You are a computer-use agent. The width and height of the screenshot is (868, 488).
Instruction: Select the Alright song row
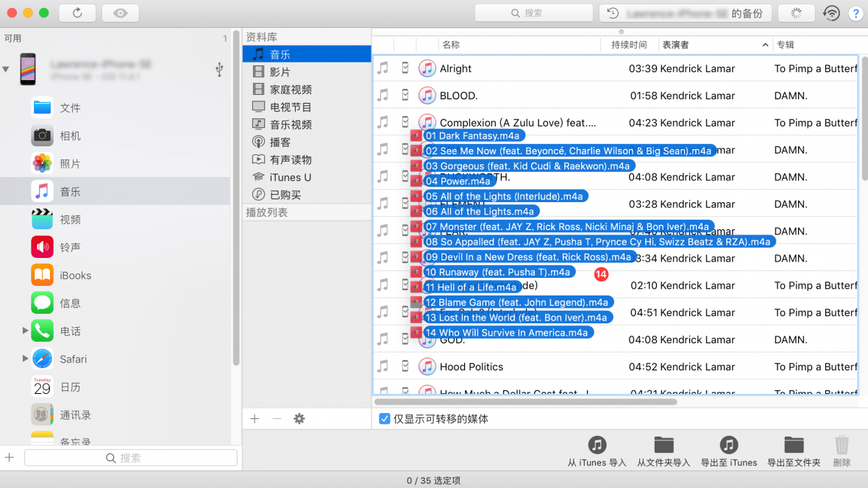[x=616, y=68]
